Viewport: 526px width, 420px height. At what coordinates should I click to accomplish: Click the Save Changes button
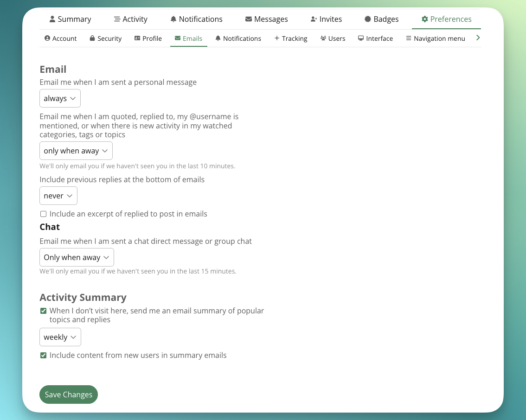(x=69, y=395)
